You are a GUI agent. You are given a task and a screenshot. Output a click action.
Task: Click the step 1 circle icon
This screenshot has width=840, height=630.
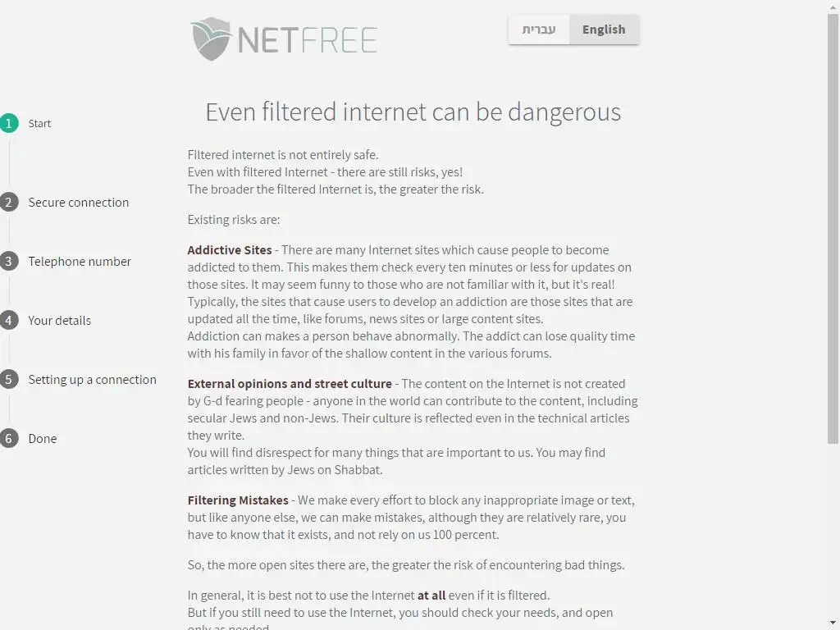pyautogui.click(x=9, y=123)
